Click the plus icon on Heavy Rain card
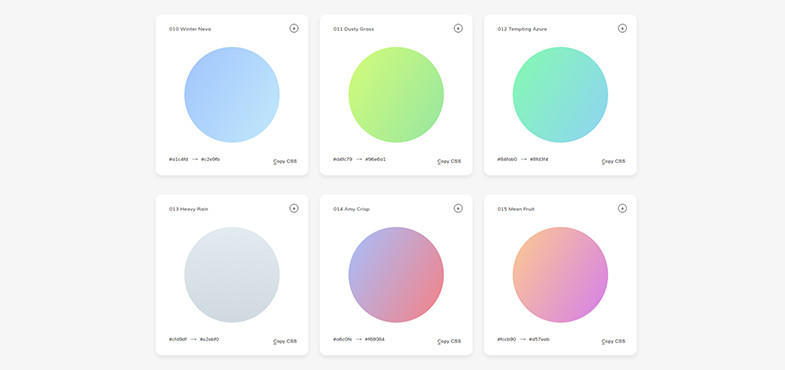Screen dimensions: 785x370 (294, 208)
